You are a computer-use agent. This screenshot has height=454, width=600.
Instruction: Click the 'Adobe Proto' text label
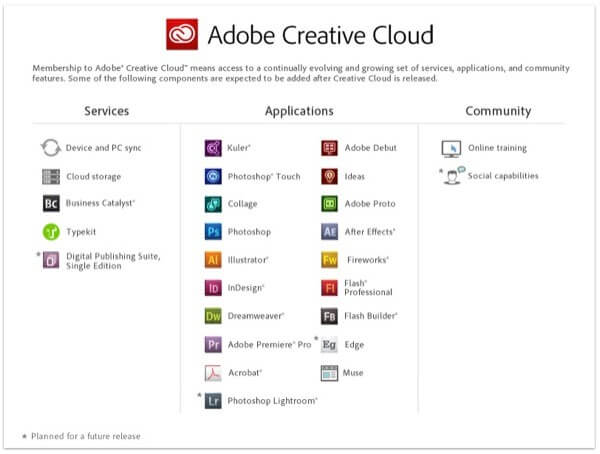point(370,204)
